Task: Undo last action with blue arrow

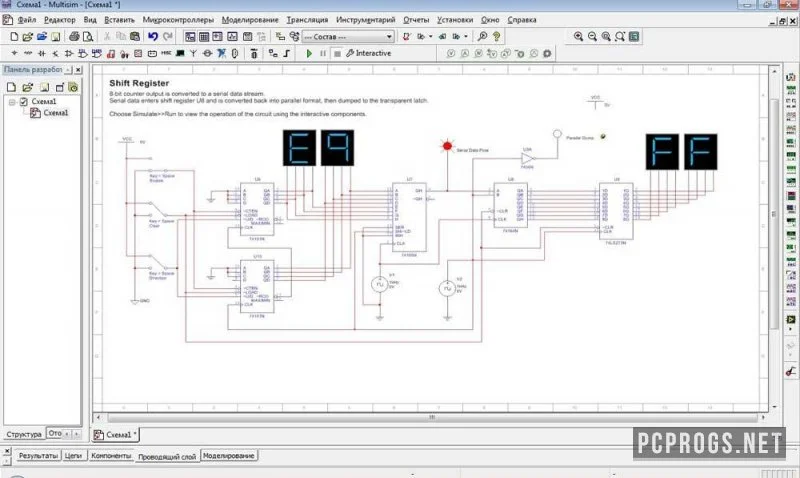Action: pos(153,37)
